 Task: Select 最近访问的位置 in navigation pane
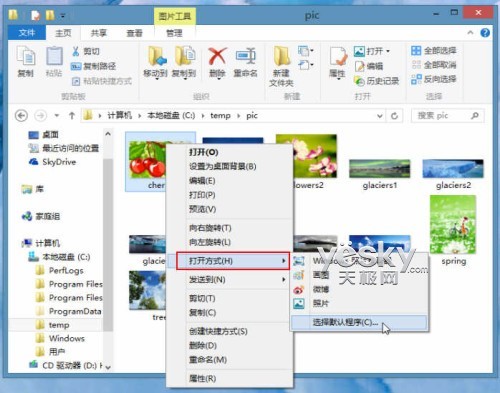(x=64, y=148)
